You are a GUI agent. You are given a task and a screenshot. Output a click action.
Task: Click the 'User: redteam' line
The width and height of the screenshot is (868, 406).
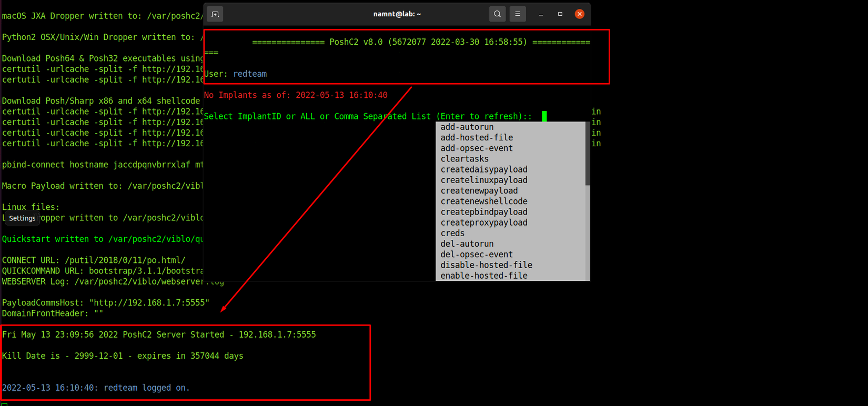tap(236, 74)
